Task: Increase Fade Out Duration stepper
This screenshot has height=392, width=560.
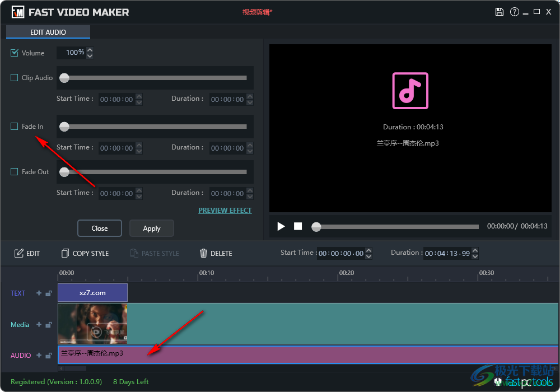Action: (x=250, y=190)
